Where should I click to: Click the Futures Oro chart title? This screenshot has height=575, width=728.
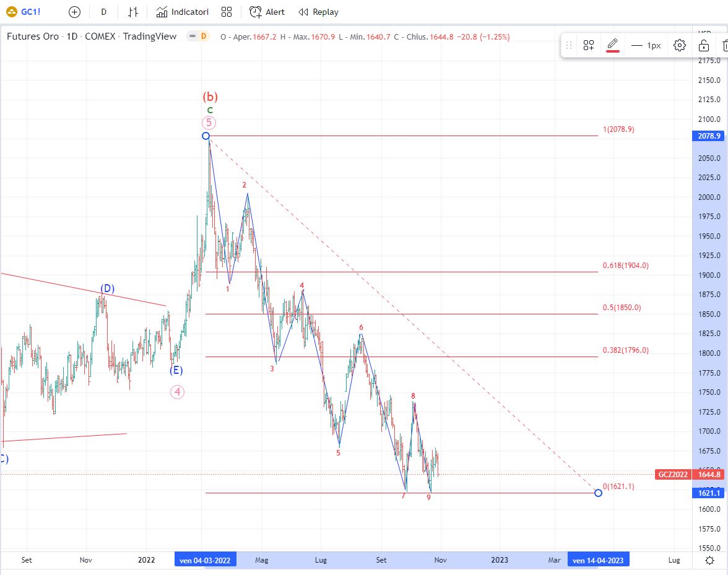(92, 36)
